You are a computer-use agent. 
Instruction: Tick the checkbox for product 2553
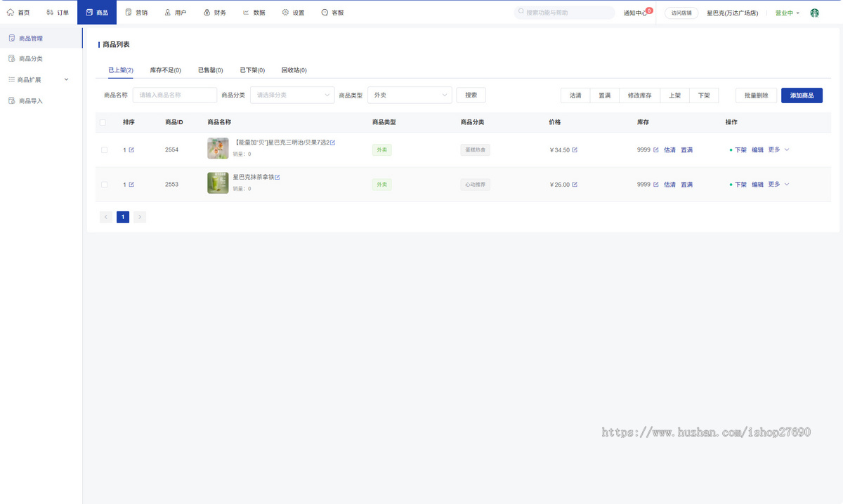coord(105,185)
